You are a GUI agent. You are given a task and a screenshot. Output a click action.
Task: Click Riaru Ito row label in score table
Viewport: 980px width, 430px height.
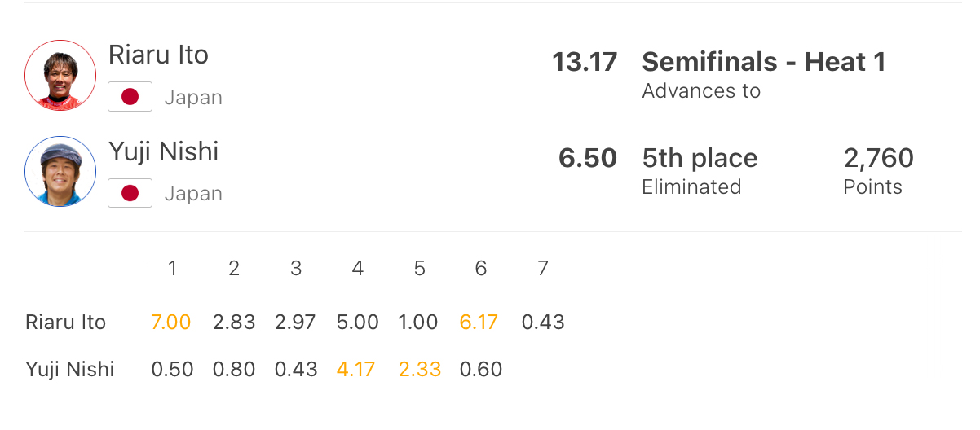point(66,322)
